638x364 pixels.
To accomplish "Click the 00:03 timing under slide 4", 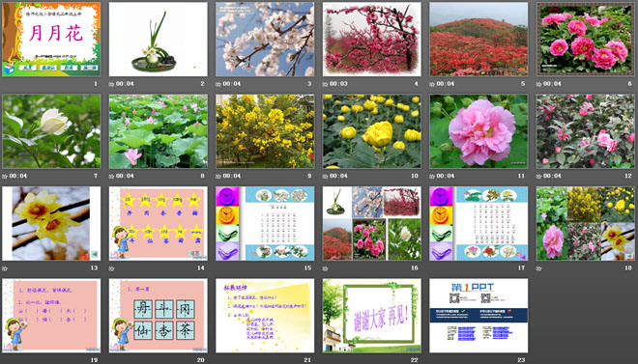I will point(338,84).
